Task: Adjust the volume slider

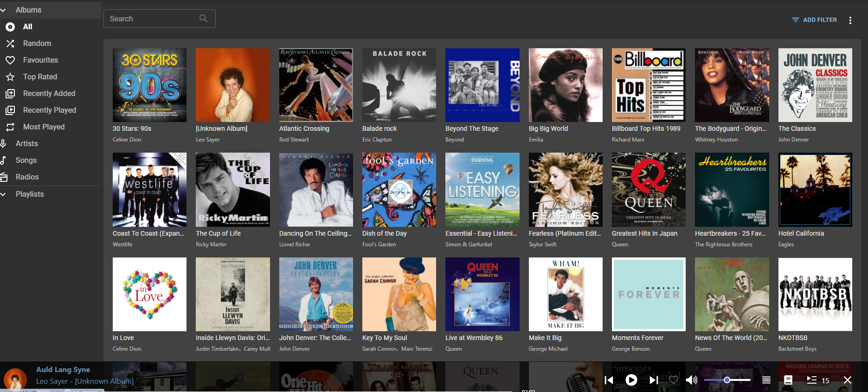Action: (x=727, y=380)
